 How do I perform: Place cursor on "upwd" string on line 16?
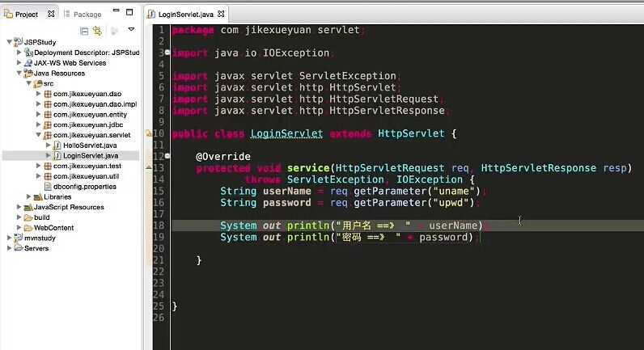point(451,202)
